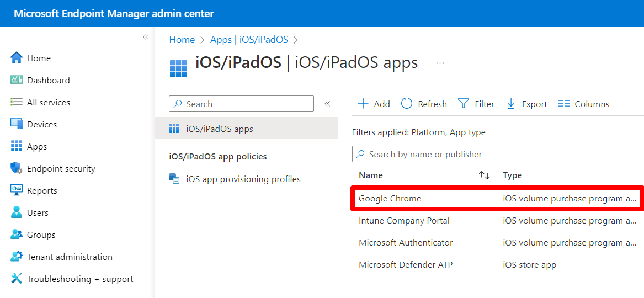This screenshot has height=298, width=644.
Task: Click the Refresh circular arrow icon
Action: (x=407, y=104)
